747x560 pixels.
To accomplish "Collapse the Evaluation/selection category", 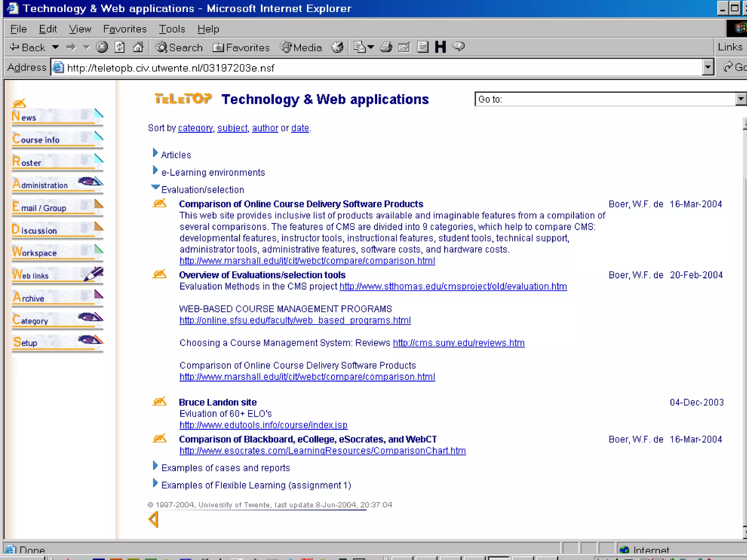I will point(155,187).
